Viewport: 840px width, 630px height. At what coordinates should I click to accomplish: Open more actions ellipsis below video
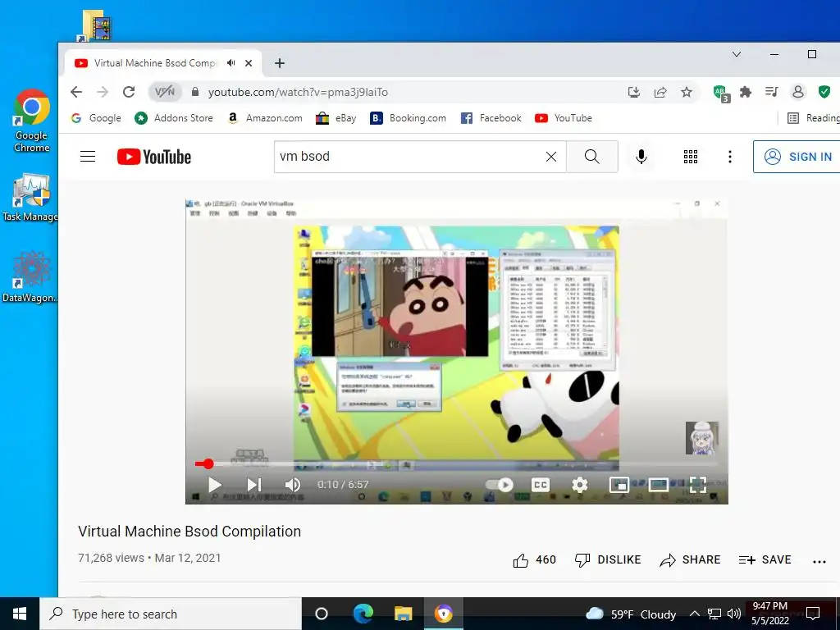819,561
